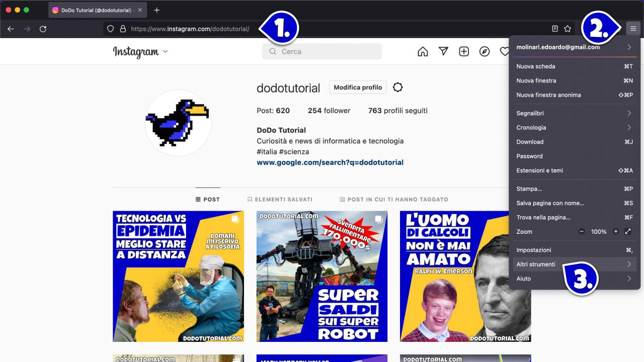Click the padlock site security icon
644x362 pixels.
pos(123,29)
